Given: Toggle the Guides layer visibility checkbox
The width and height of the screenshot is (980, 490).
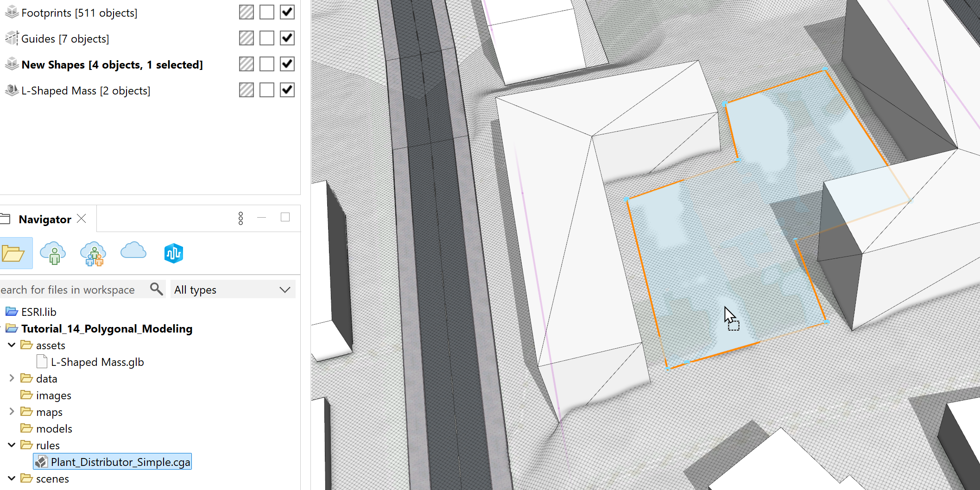Looking at the screenshot, I should 287,38.
